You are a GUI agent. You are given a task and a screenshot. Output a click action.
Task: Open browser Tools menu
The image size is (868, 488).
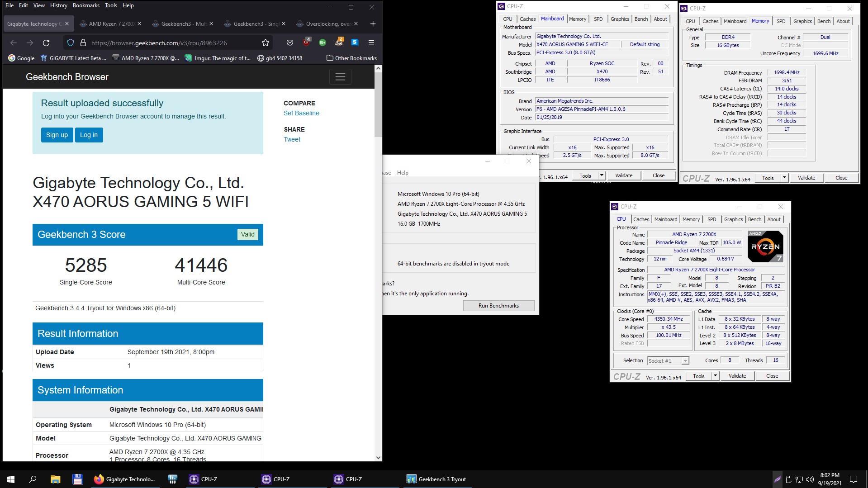click(x=111, y=5)
